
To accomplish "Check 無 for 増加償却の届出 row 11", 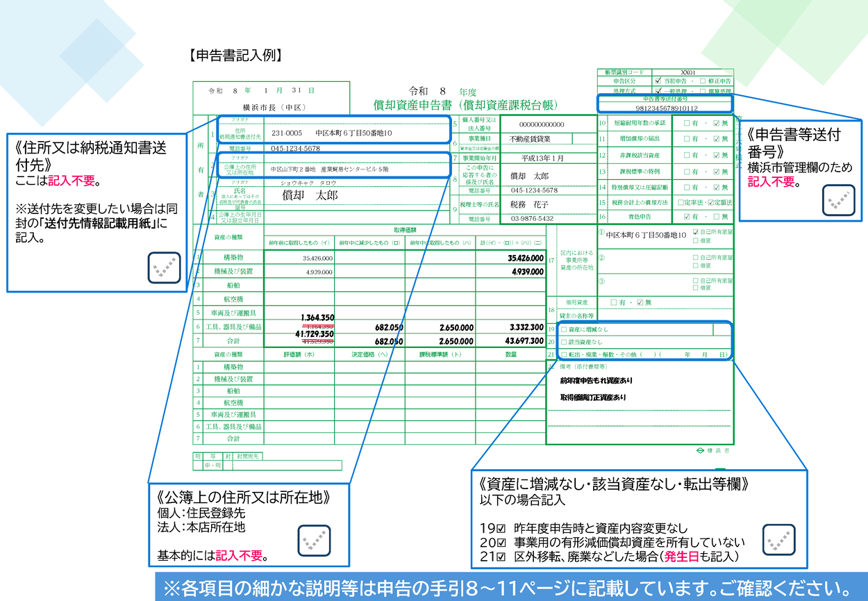I will click(716, 139).
